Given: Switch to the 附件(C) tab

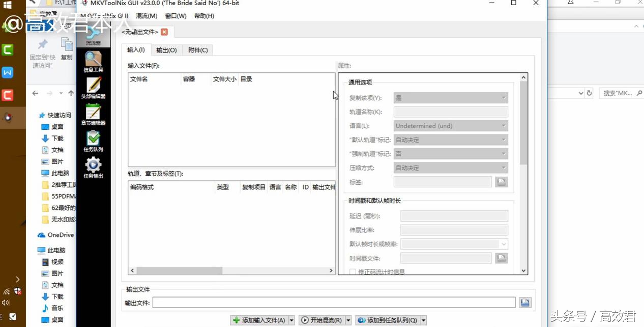Looking at the screenshot, I should point(198,49).
